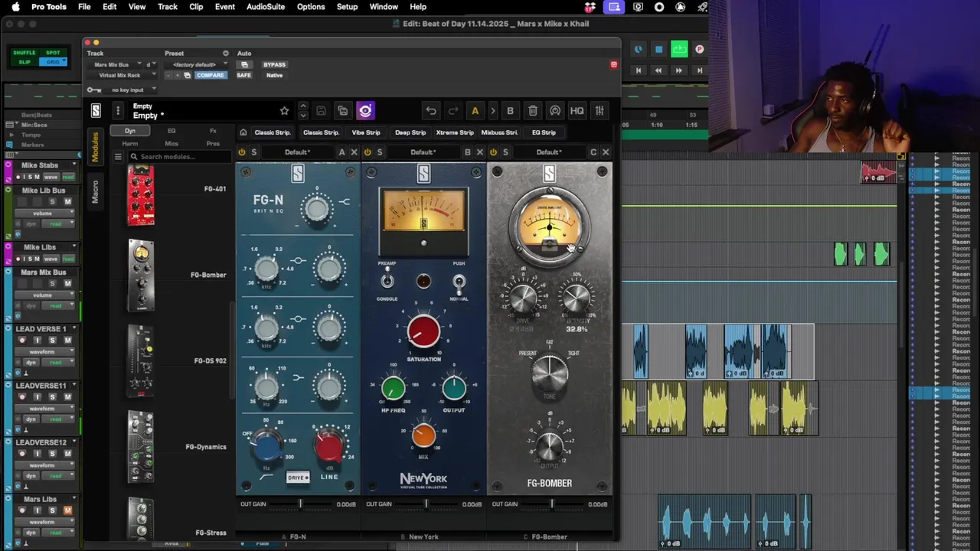Click the FG-N DRIVE button

pos(298,477)
